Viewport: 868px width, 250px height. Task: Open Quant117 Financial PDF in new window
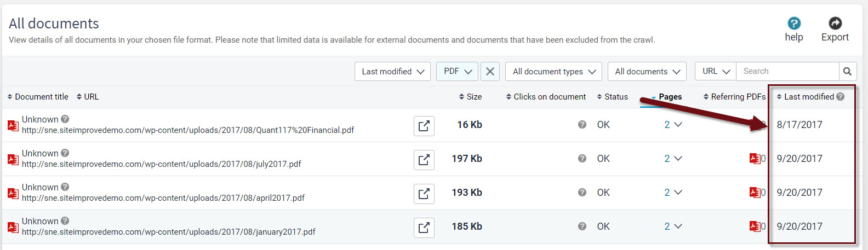(x=424, y=126)
